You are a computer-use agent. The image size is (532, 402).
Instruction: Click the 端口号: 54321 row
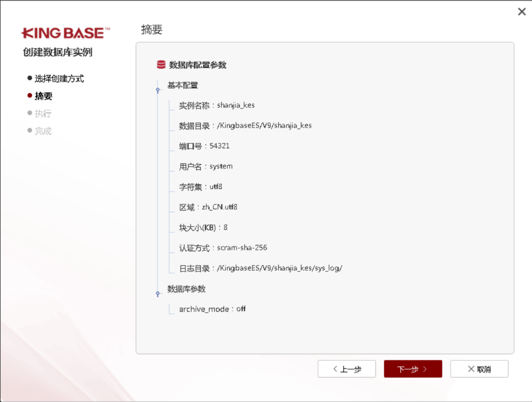click(204, 146)
